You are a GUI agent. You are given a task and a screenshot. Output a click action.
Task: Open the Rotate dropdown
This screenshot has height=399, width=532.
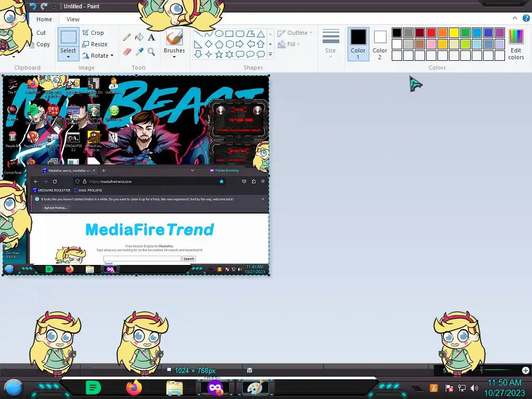[x=112, y=55]
